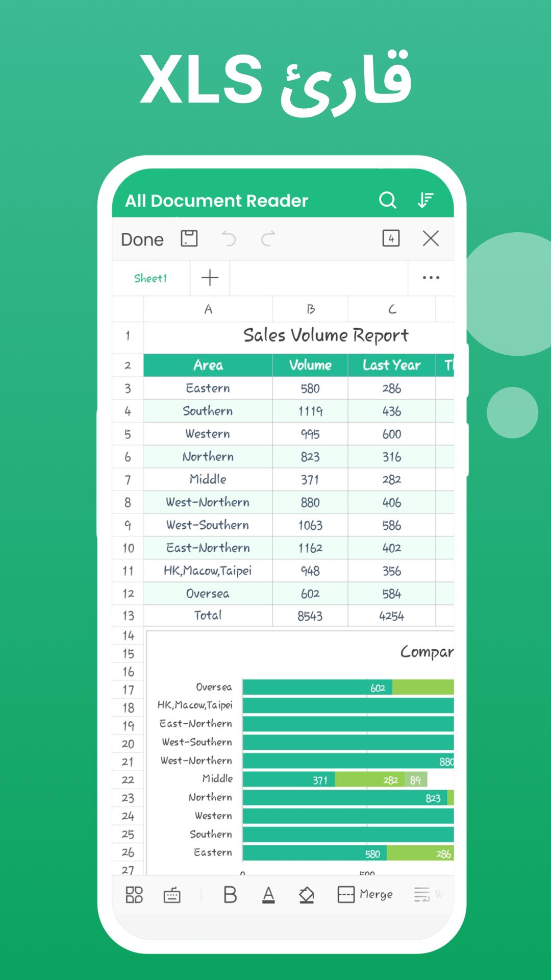
Task: Select row 1 header
Action: tap(128, 336)
